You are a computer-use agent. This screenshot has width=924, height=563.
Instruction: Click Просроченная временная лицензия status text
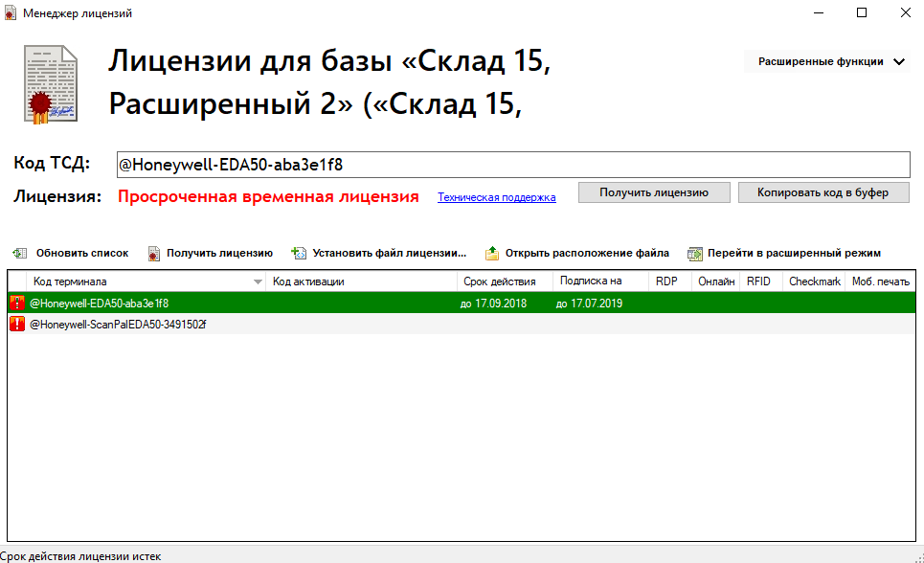[x=268, y=196]
